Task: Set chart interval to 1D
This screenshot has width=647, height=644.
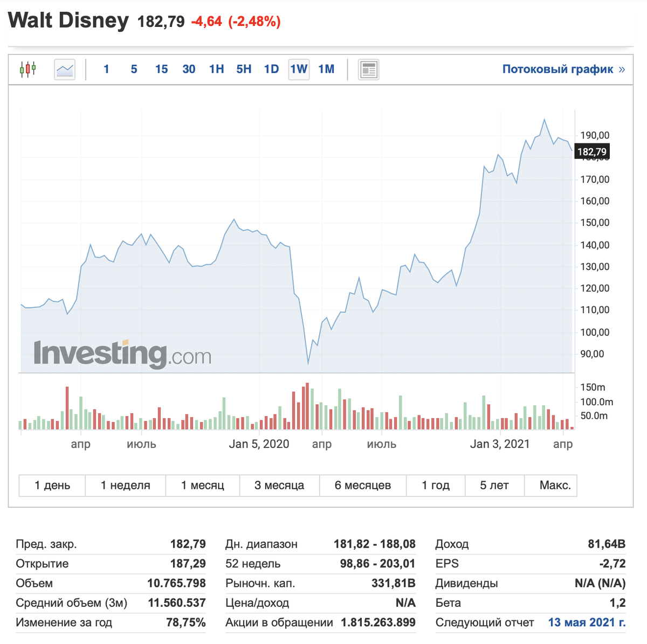Action: click(x=271, y=69)
